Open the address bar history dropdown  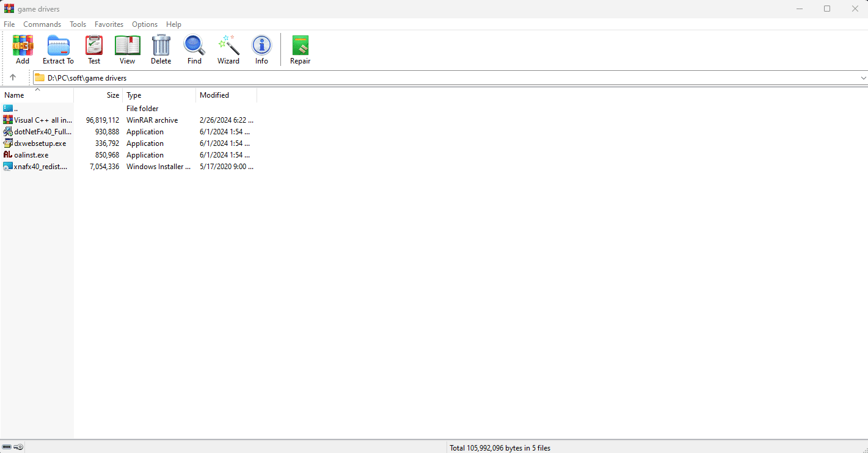point(863,78)
